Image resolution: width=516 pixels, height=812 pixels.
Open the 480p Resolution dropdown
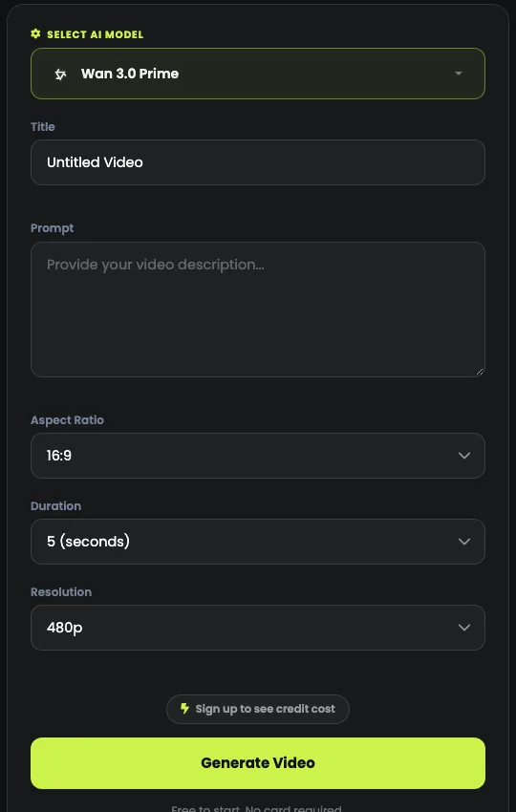tap(257, 627)
